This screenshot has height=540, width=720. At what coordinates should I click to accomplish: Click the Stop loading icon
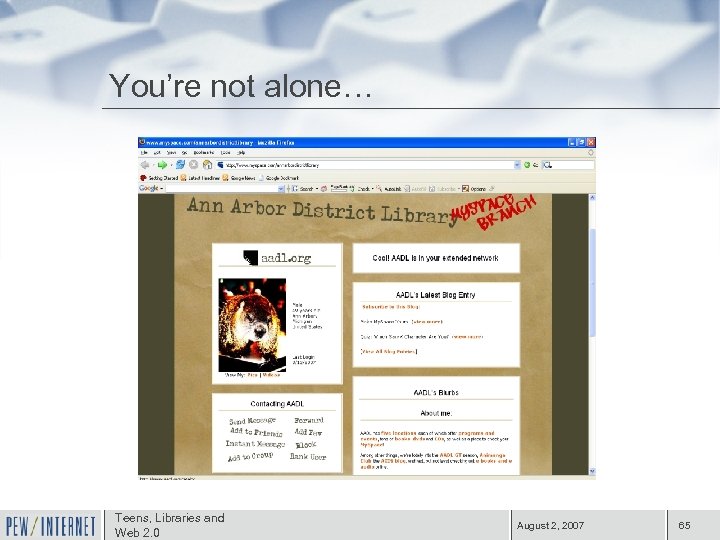[x=194, y=164]
